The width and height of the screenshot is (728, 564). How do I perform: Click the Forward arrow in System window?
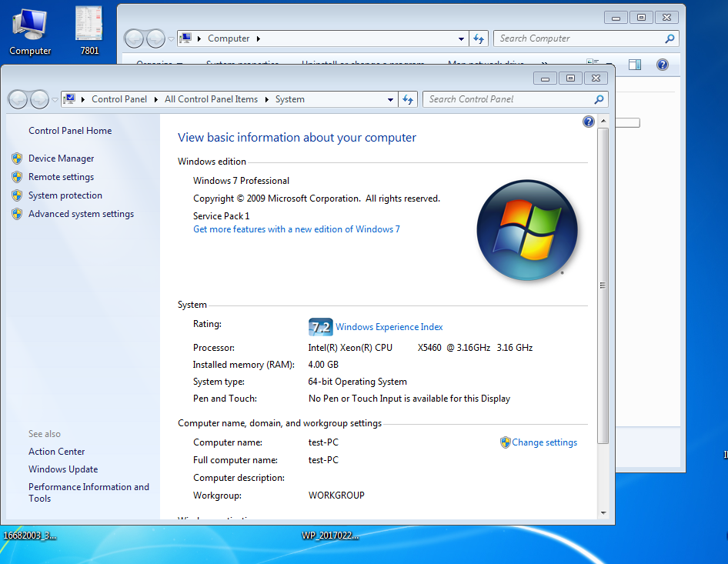39,99
